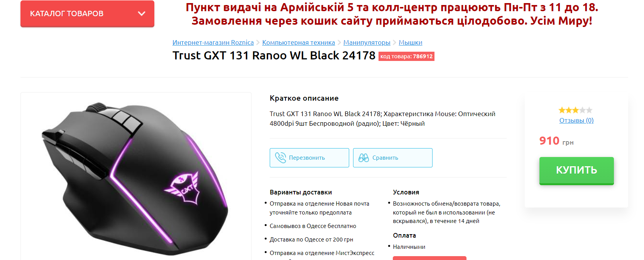Click the Trust GXT 131 mouse product image
Image resolution: width=644 pixels, height=260 pixels.
coord(136,177)
